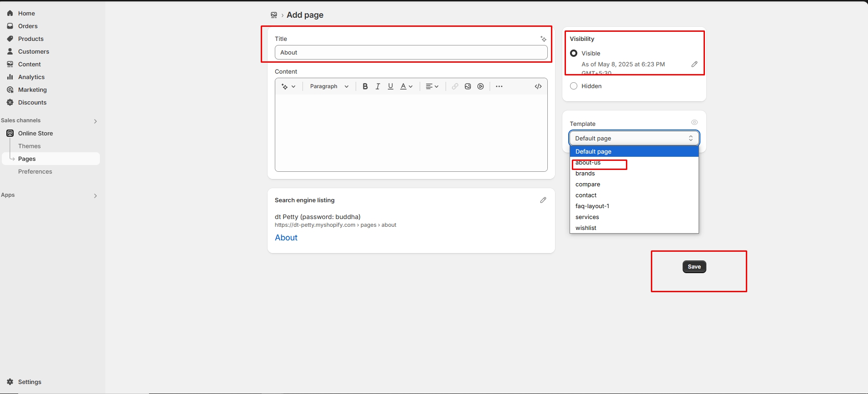
Task: Select the Visible radio button
Action: click(574, 53)
